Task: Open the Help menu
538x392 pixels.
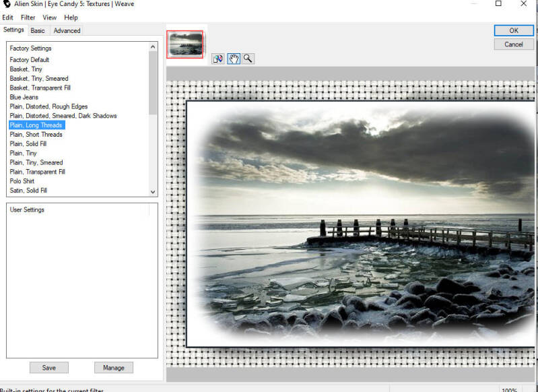Action: tap(71, 18)
